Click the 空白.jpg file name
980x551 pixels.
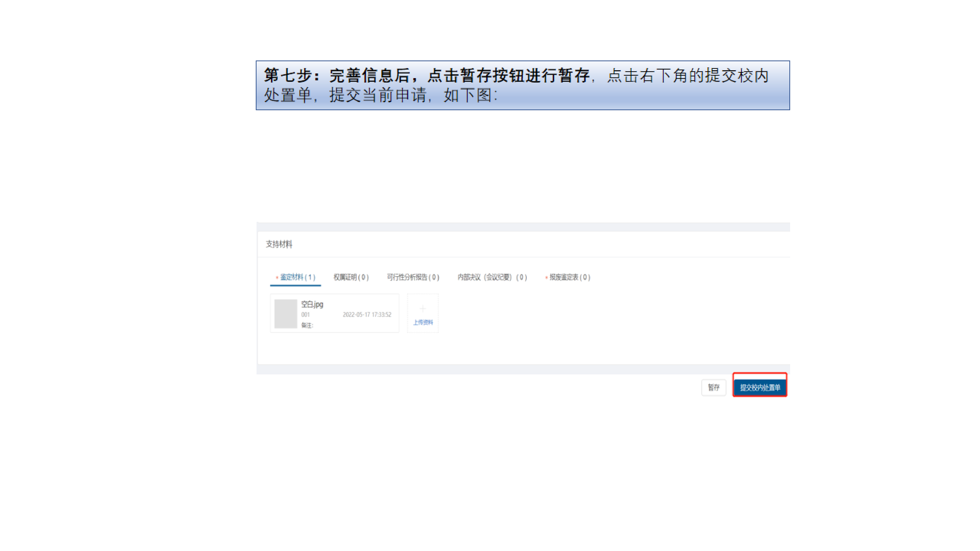(312, 304)
